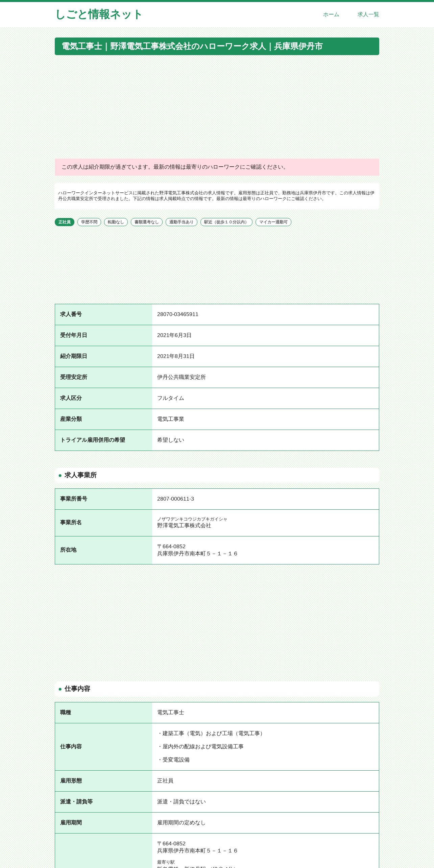This screenshot has height=868, width=434.
Task: Go to ホーム in the header
Action: point(331,15)
